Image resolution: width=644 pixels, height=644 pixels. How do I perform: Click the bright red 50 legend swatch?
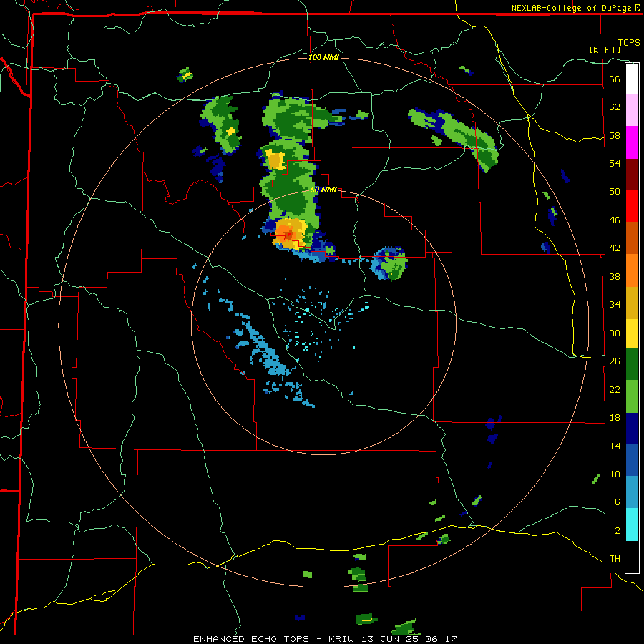click(x=632, y=206)
